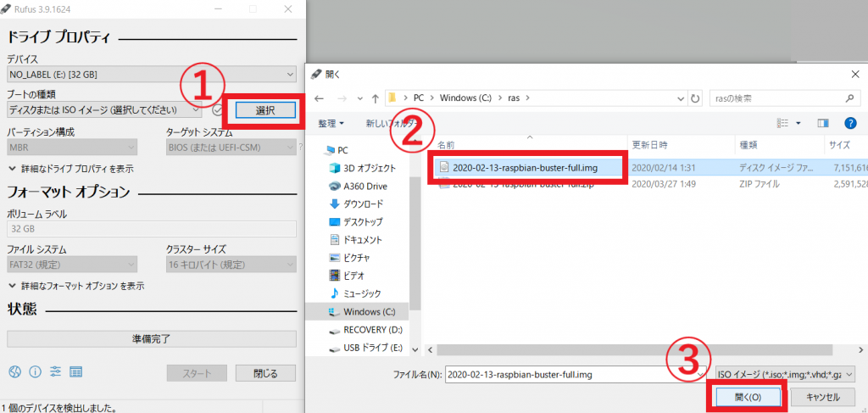The image size is (868, 413).
Task: Click PC breadcrumb in address bar
Action: pos(419,98)
